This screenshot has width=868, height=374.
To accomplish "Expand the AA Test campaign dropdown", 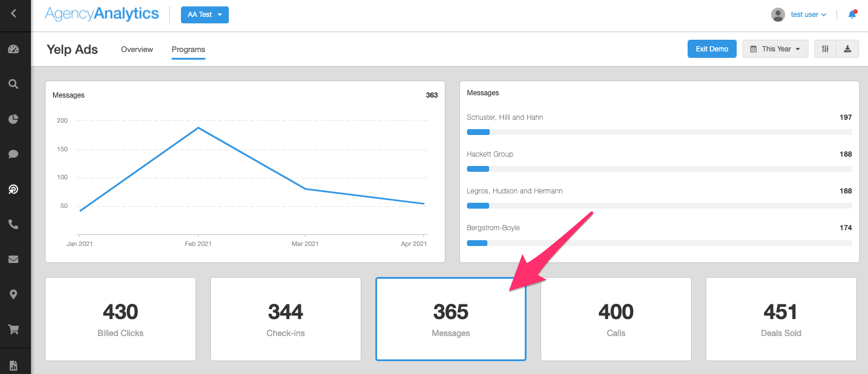I will point(204,15).
